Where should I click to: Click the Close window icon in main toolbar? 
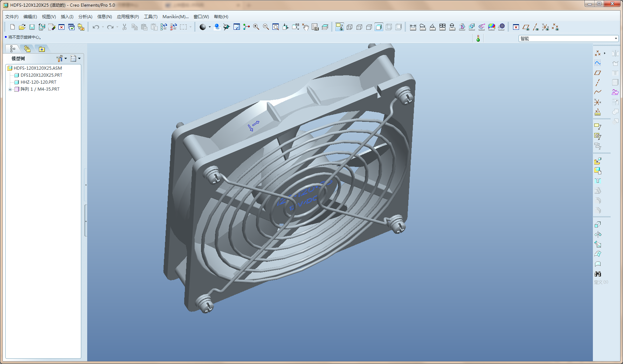61,27
